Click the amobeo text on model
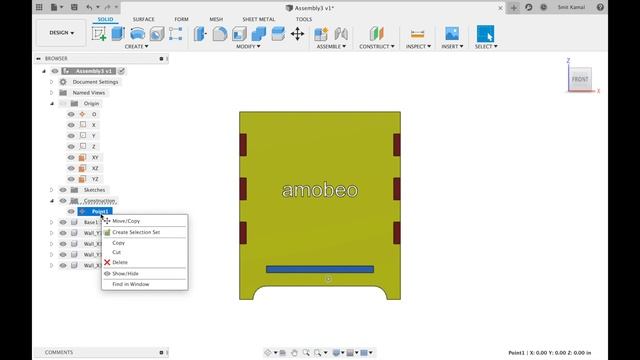640x360 pixels. point(320,190)
